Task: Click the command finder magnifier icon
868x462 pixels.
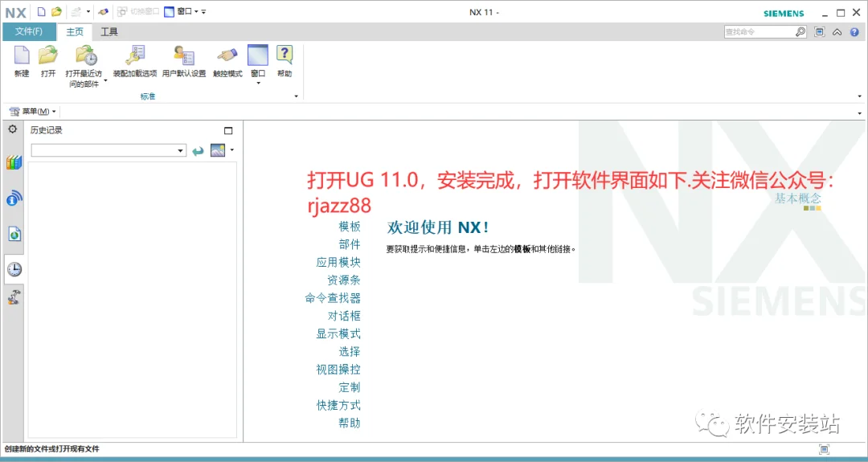Action: [x=800, y=32]
